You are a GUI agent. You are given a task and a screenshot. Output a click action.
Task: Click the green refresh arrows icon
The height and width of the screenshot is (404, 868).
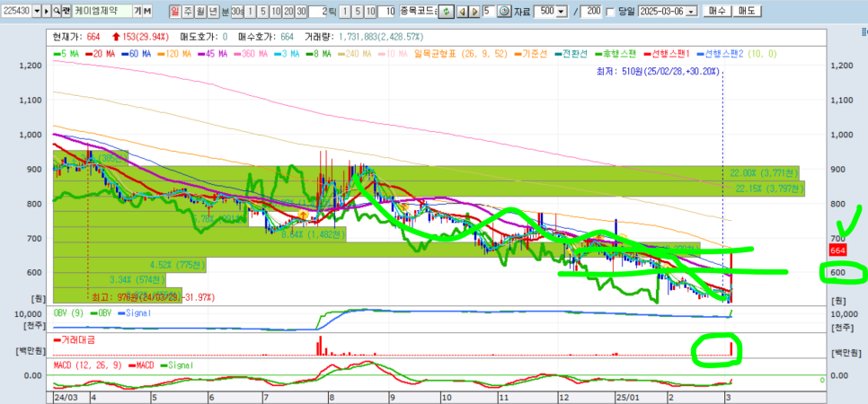(447, 11)
